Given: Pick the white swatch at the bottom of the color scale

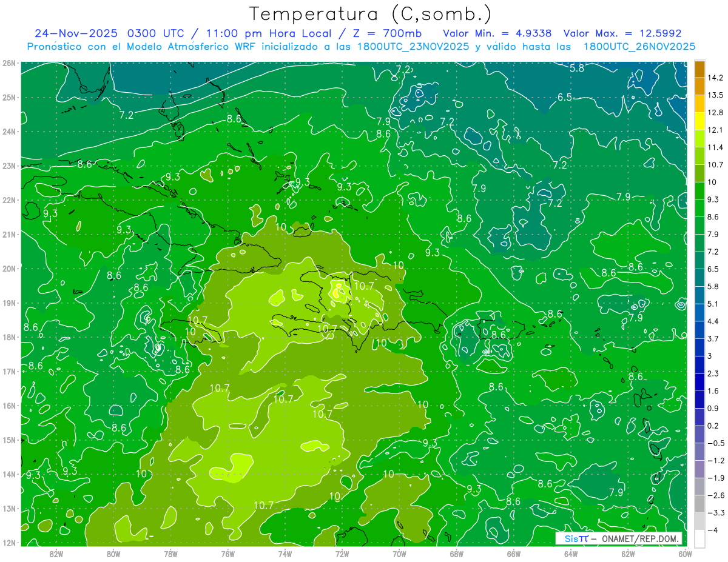Looking at the screenshot, I should click(699, 538).
